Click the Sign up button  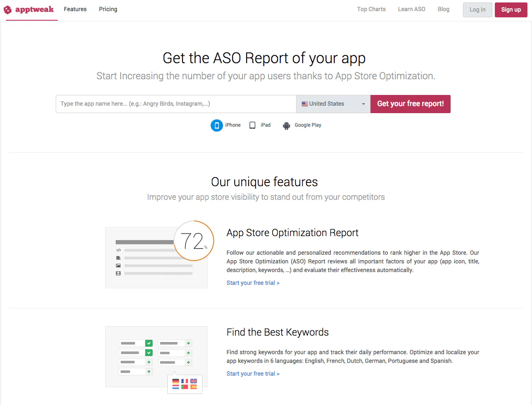pos(511,9)
